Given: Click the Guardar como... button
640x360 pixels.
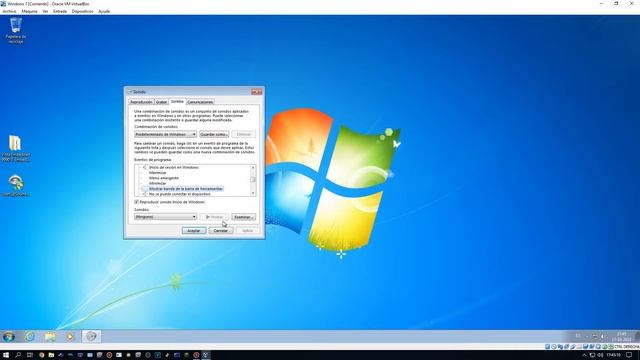Looking at the screenshot, I should (214, 134).
